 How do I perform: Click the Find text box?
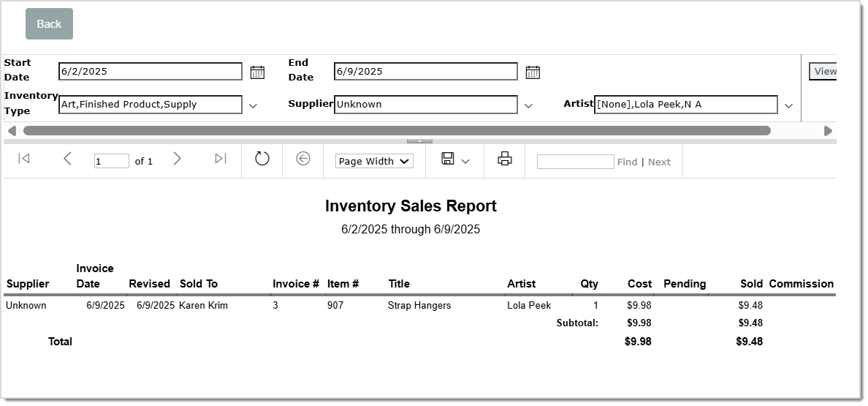click(x=575, y=162)
